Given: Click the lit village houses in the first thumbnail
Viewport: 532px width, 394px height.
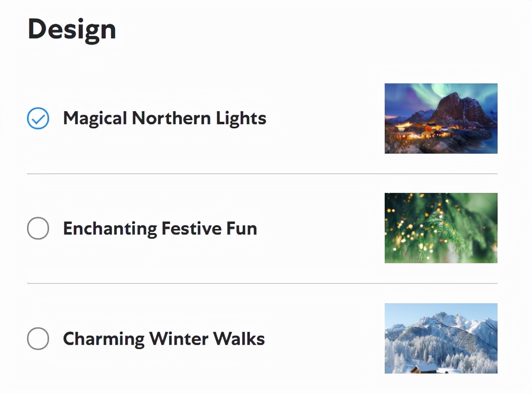Looking at the screenshot, I should tap(426, 130).
